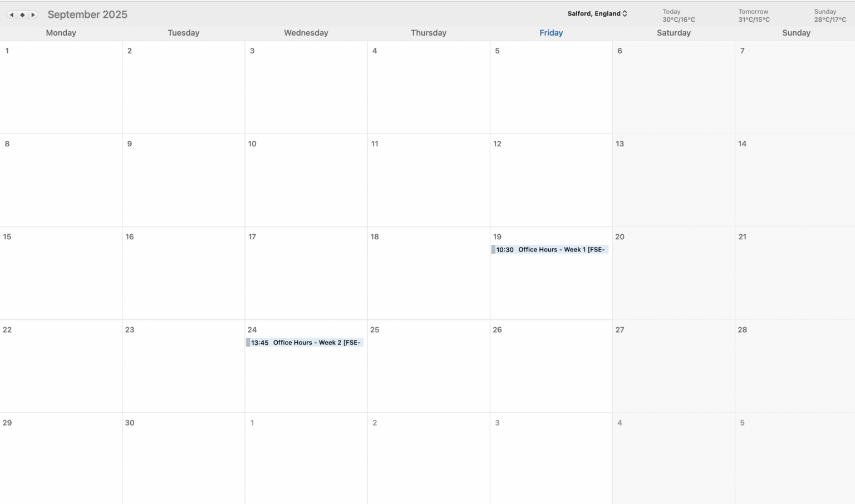The image size is (855, 504).
Task: Click the Tomorrow weather forecast showing 31°C/15°C
Action: pyautogui.click(x=753, y=16)
